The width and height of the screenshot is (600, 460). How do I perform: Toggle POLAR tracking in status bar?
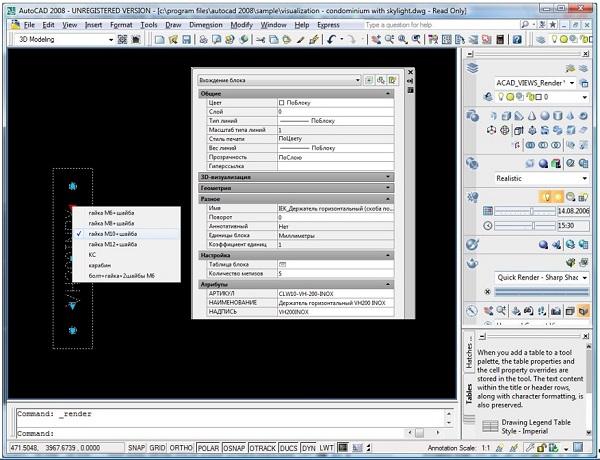point(208,448)
